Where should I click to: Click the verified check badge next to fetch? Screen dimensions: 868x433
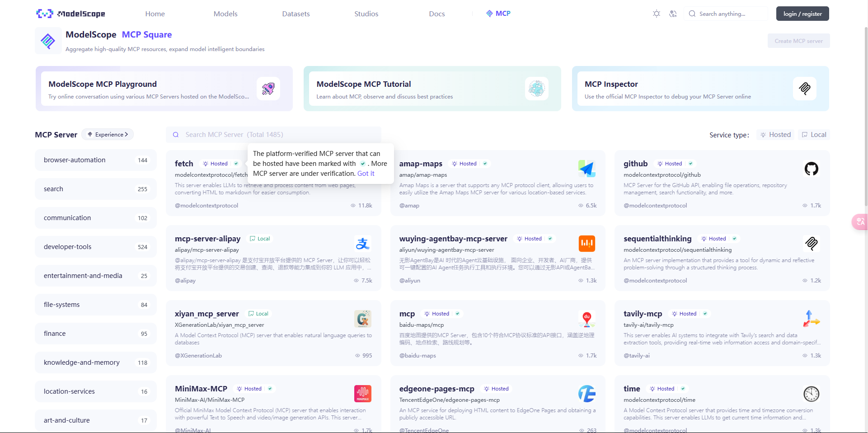tap(236, 164)
